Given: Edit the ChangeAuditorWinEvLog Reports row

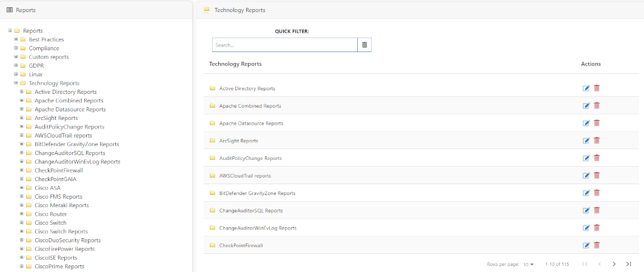Looking at the screenshot, I should [586, 228].
